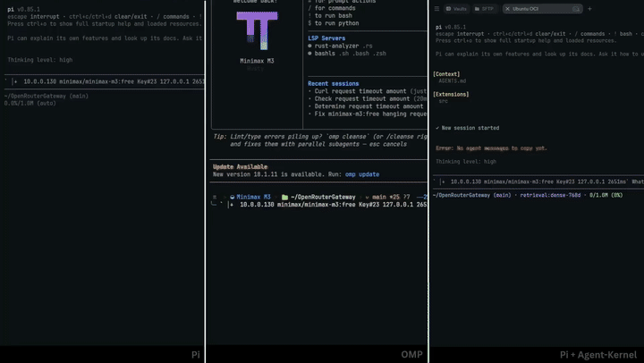The width and height of the screenshot is (644, 363).
Task: Click the 'omp update' command link
Action: click(362, 174)
